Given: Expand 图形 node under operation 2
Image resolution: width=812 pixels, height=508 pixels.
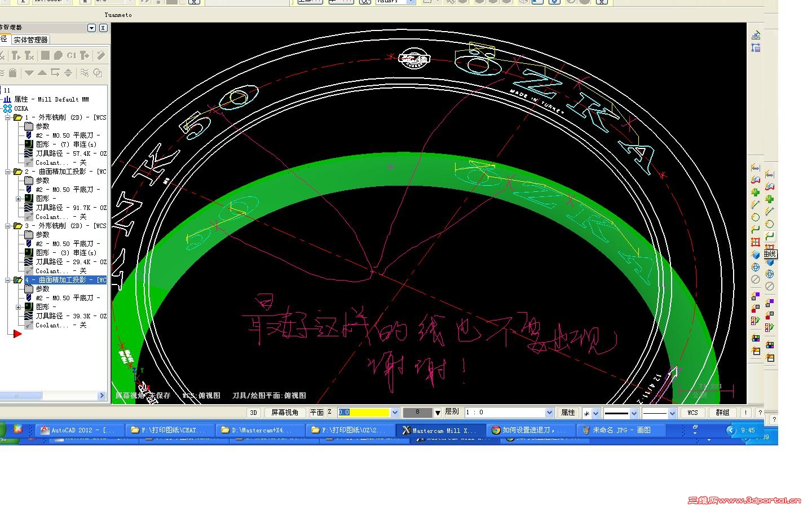Looking at the screenshot, I should pos(18,199).
